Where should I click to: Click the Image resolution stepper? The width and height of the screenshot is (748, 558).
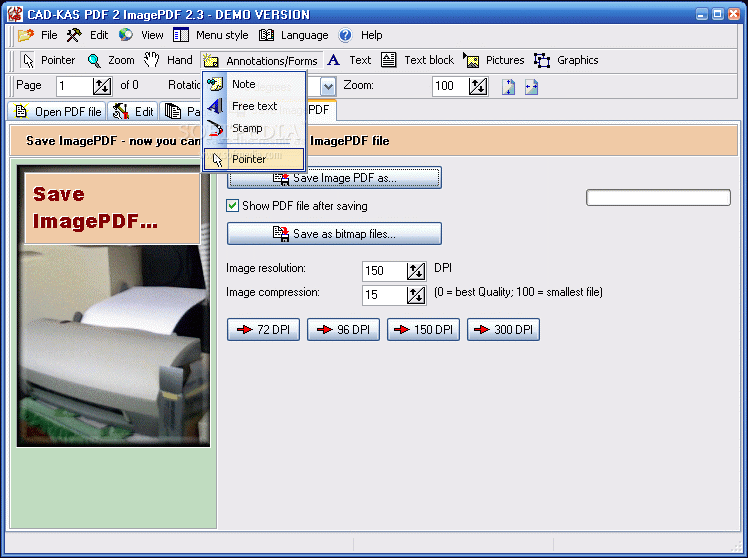click(x=416, y=271)
